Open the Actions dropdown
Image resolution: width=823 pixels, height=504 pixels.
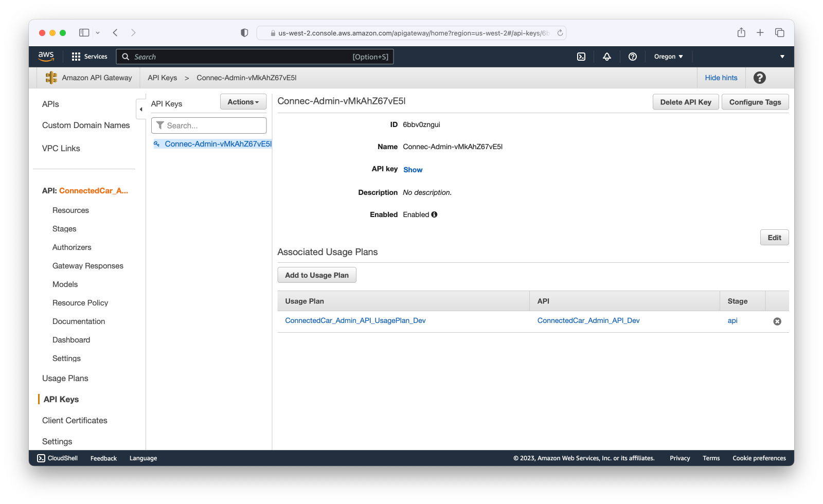tap(243, 102)
